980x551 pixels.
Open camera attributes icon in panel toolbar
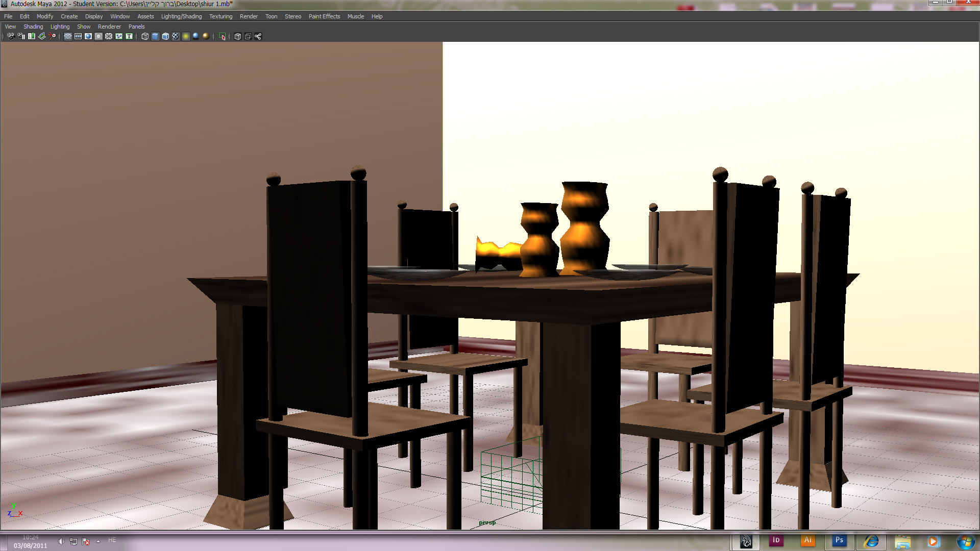[21, 36]
